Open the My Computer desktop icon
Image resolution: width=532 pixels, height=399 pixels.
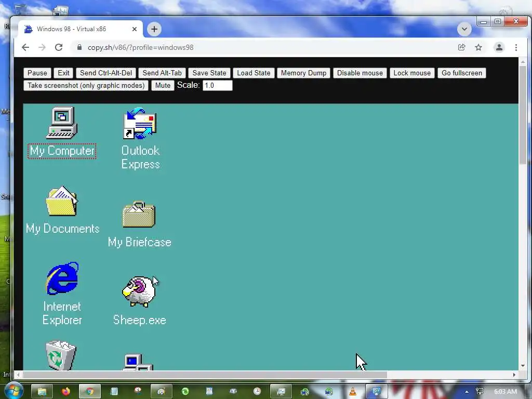62,123
